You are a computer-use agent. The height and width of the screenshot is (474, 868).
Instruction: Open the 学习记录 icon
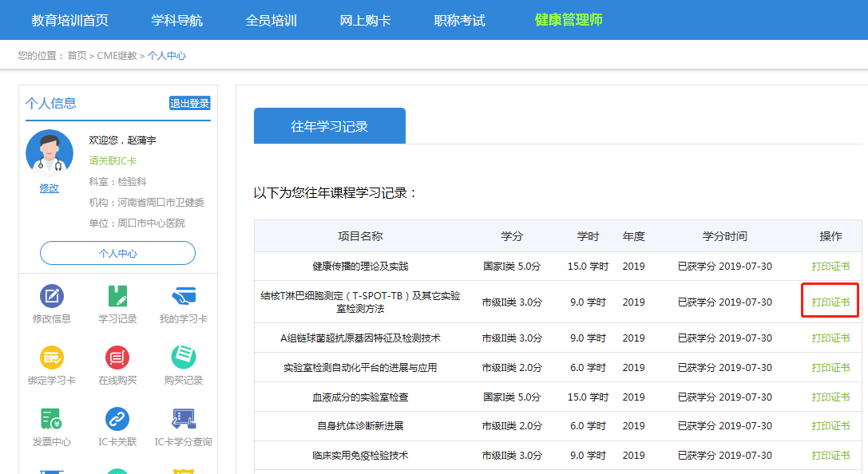pos(117,297)
